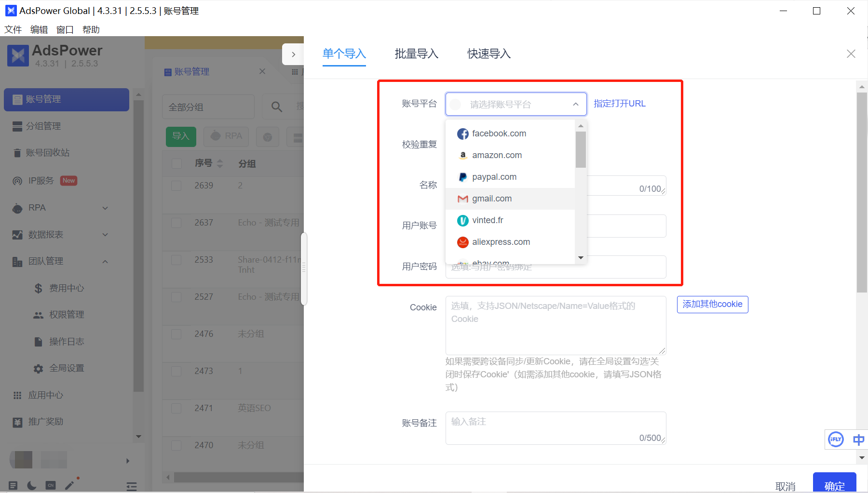
Task: Switch the 中 input language indicator
Action: (x=858, y=440)
